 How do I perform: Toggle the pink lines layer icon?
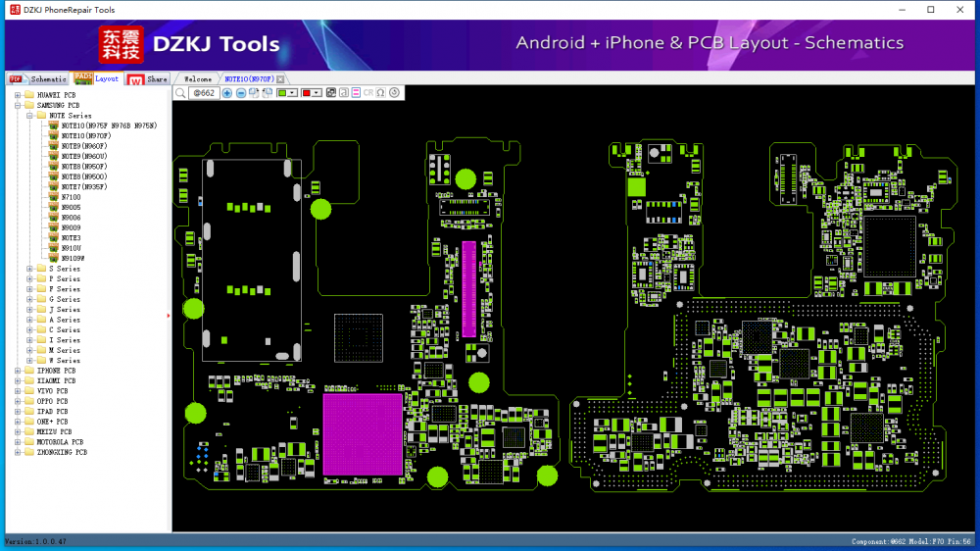pyautogui.click(x=356, y=93)
